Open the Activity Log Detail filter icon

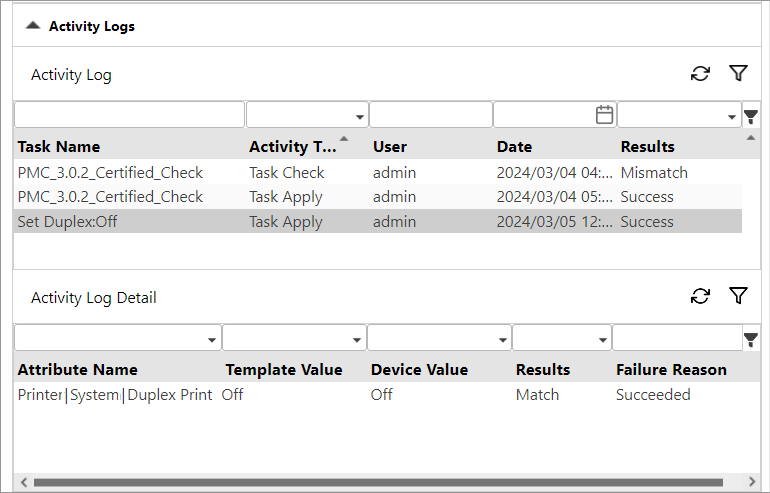pyautogui.click(x=738, y=296)
